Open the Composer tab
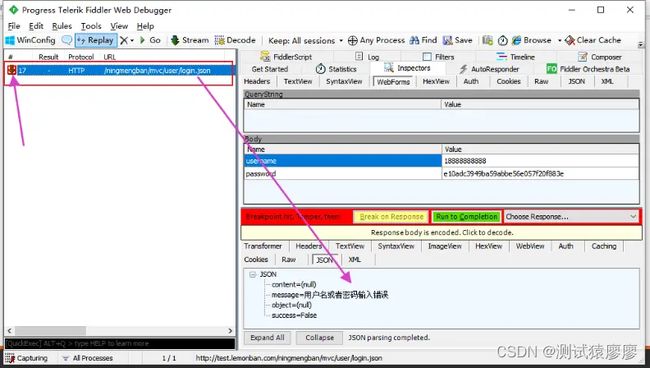650x368 pixels. pyautogui.click(x=600, y=57)
